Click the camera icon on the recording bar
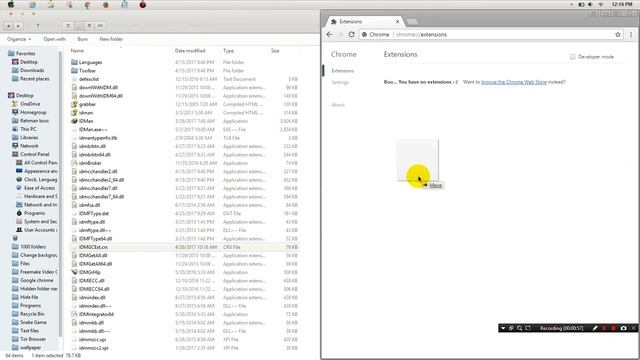 pos(623,328)
